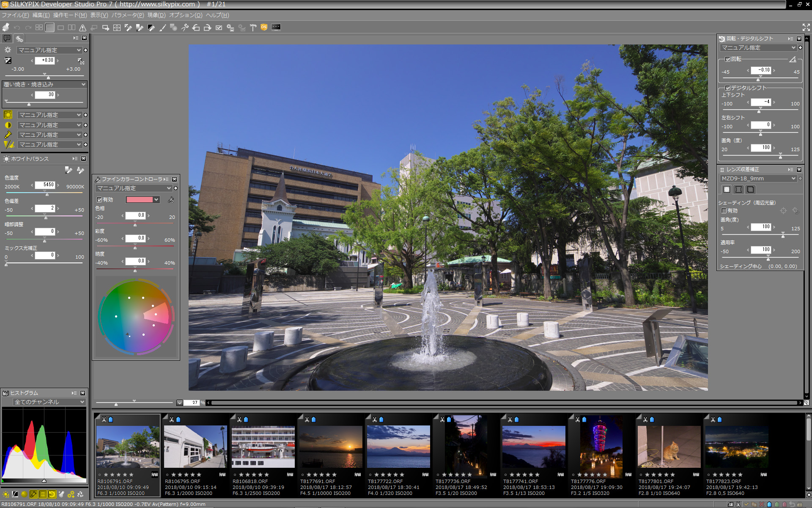Click the print icon in the toolbar
The image size is (812, 508).
(x=5, y=28)
